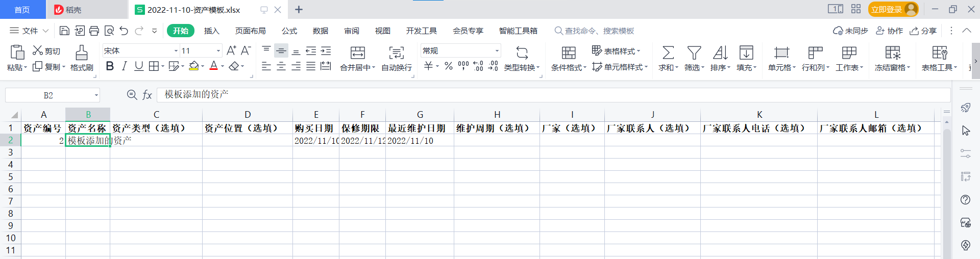Open a new tab with plus button
The width and height of the screenshot is (980, 259).
(299, 10)
